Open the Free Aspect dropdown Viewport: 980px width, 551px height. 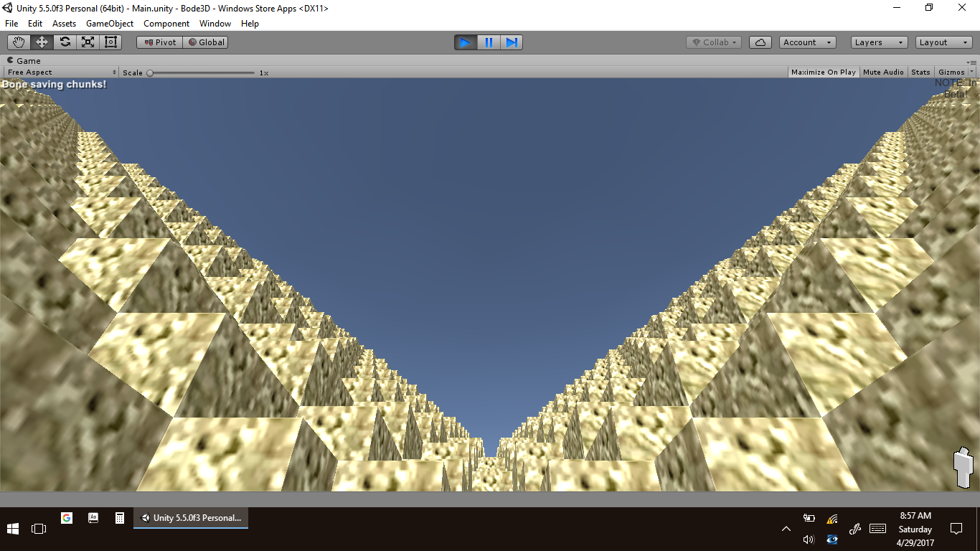(62, 72)
